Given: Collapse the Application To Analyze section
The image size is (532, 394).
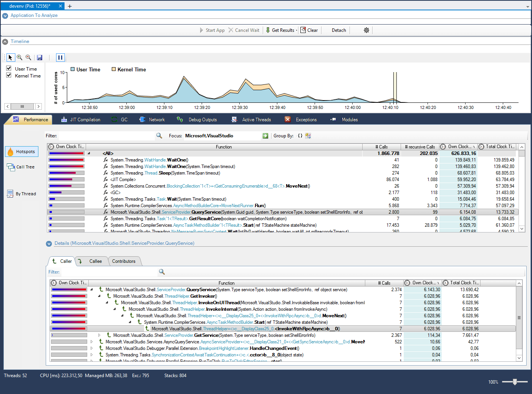Looking at the screenshot, I should pyautogui.click(x=5, y=16).
